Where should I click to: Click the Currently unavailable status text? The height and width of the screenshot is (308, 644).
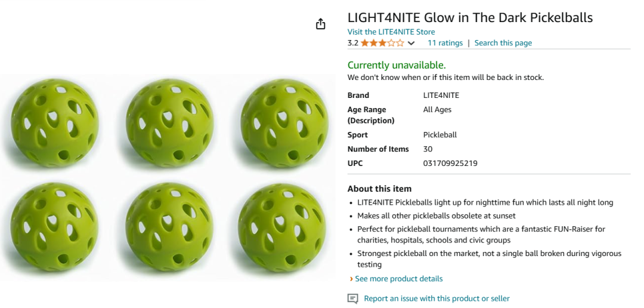397,65
